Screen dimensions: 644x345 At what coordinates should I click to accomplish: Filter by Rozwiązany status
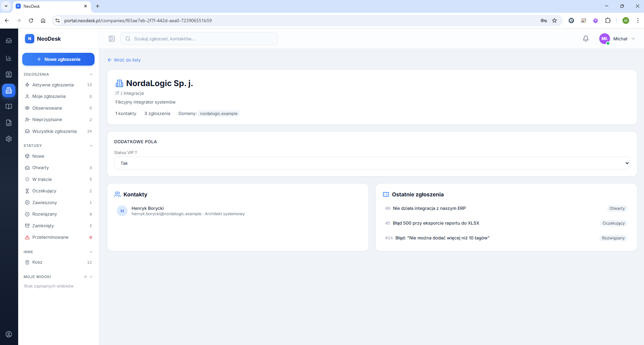[58, 214]
